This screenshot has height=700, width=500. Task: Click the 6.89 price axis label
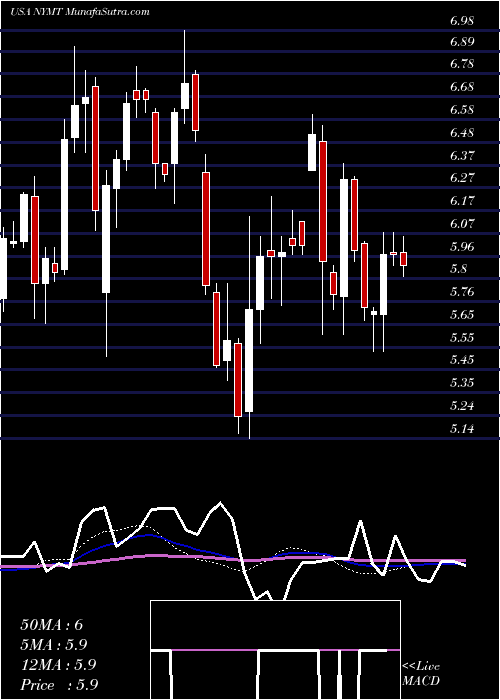click(462, 42)
